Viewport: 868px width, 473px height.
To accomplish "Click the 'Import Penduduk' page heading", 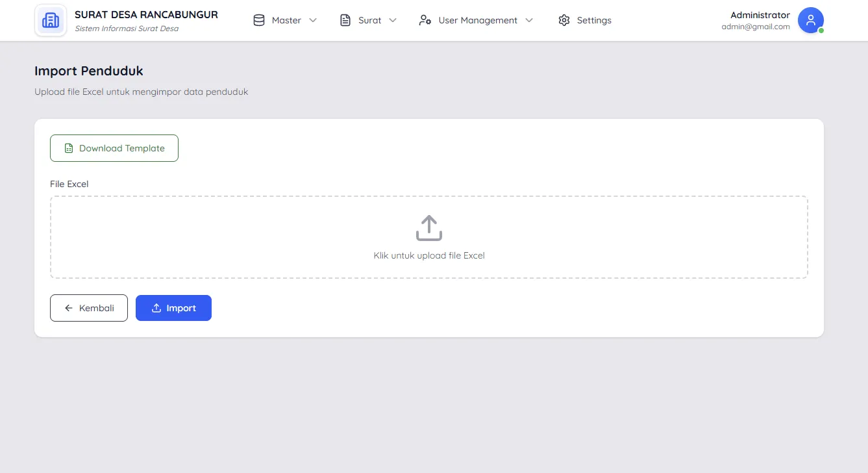I will 89,71.
